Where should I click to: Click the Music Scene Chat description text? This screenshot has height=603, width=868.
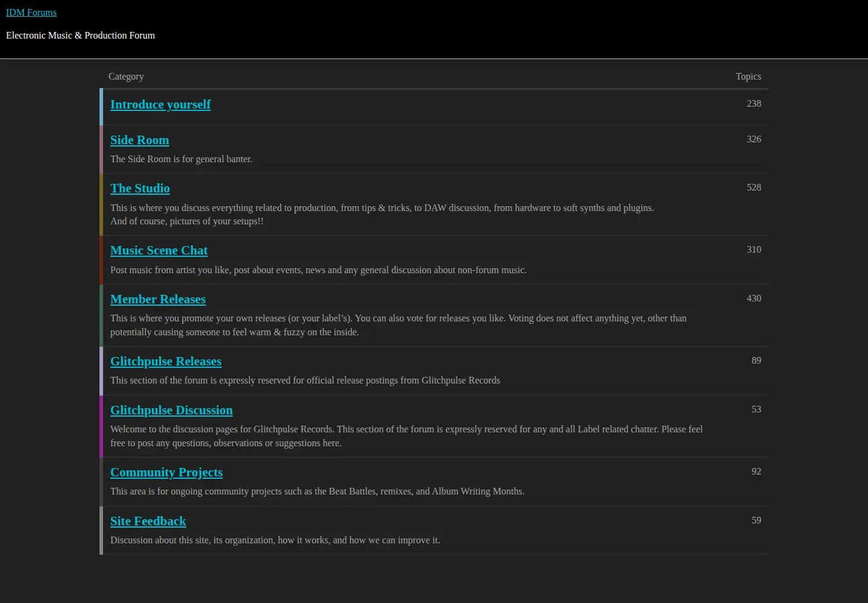(318, 270)
